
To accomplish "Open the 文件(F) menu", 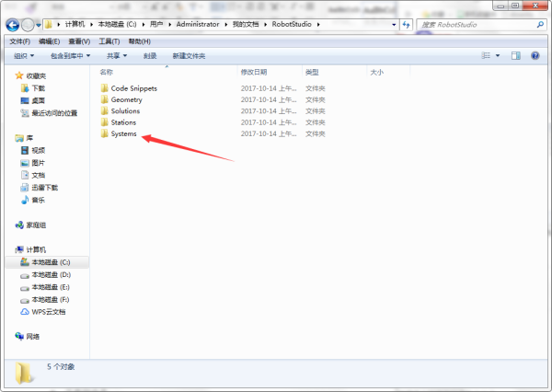I will [x=19, y=41].
